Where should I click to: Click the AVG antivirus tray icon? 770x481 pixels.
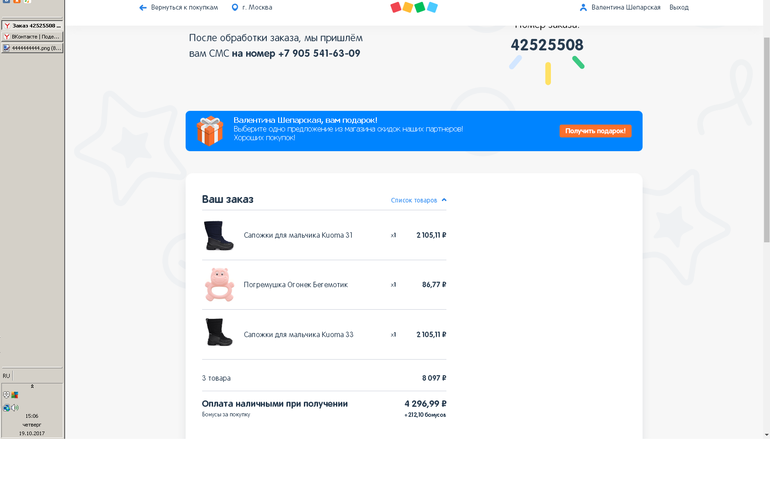(x=15, y=395)
